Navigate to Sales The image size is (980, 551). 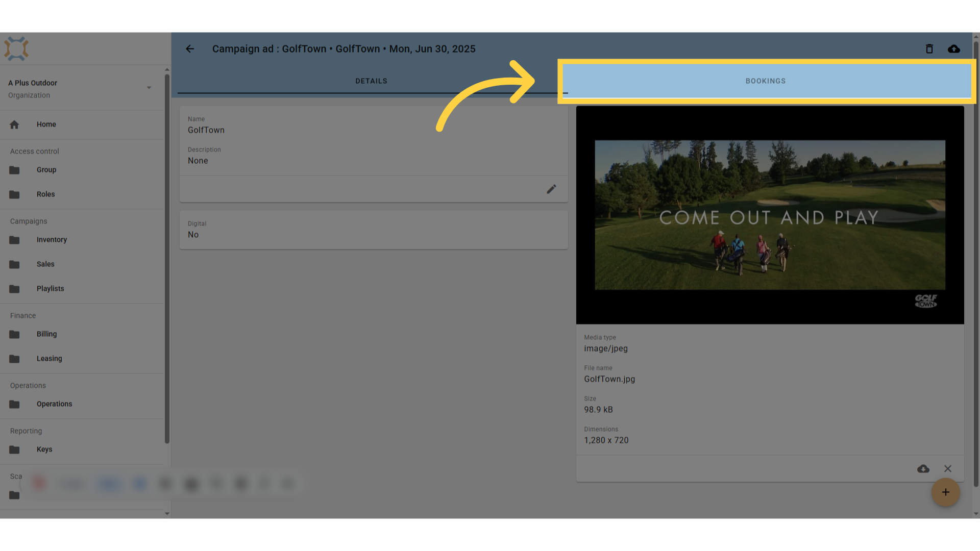click(45, 264)
